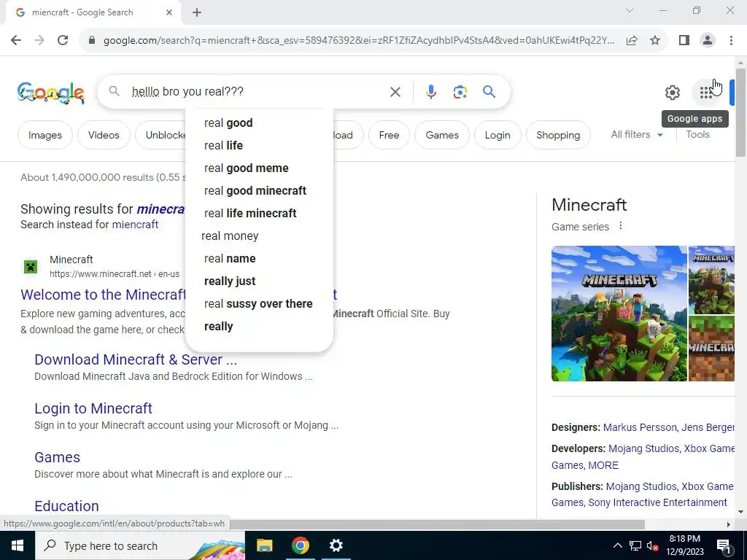Open the Google apps grid

pos(705,93)
